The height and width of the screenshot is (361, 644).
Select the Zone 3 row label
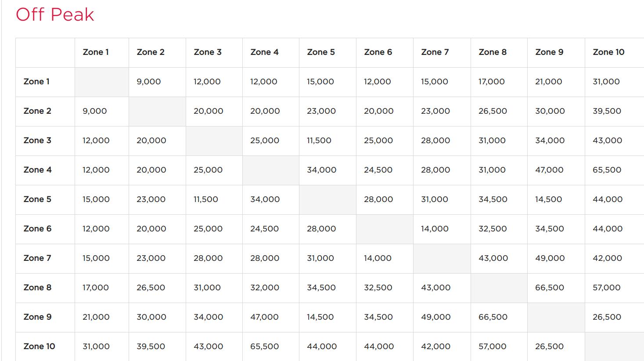37,141
